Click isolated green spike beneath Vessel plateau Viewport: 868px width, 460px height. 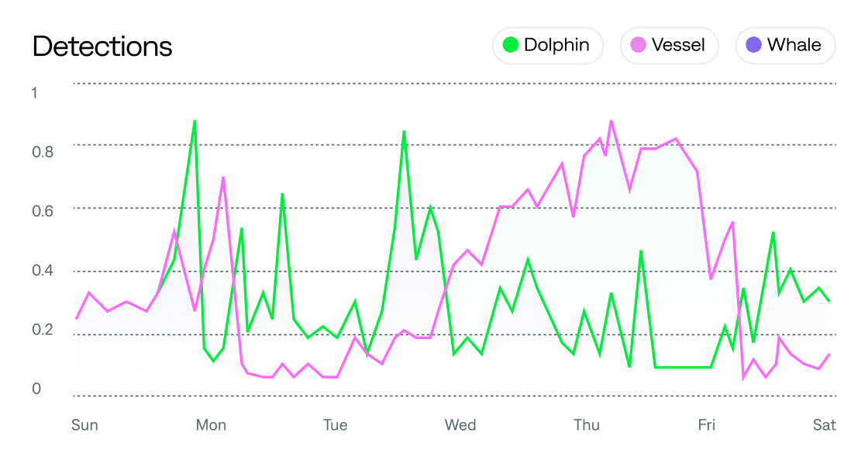point(641,251)
